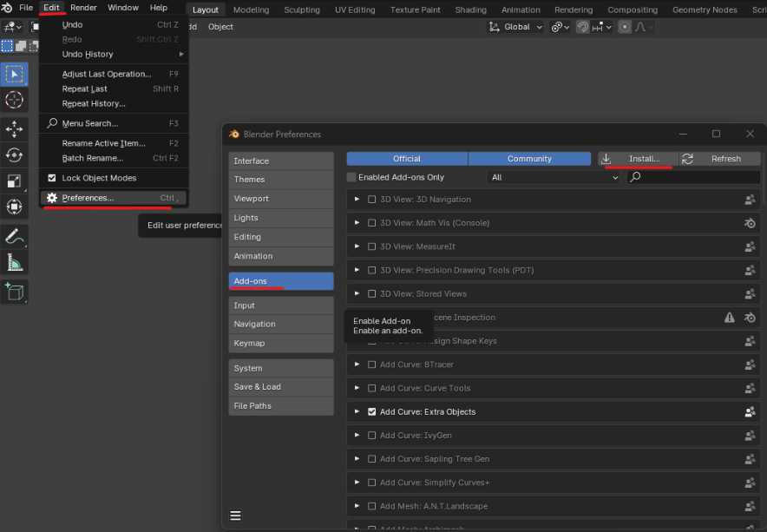Open the Keymap preferences section
Screen dimensions: 767x532
(x=281, y=343)
